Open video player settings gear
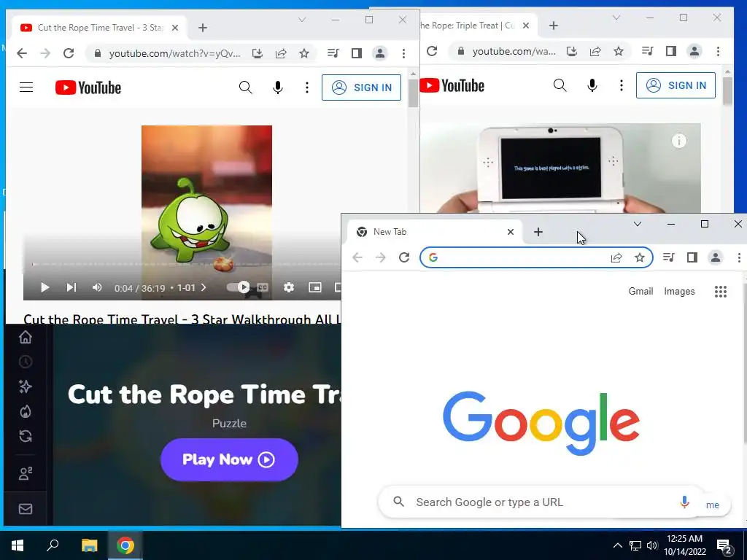This screenshot has height=560, width=747. (289, 287)
